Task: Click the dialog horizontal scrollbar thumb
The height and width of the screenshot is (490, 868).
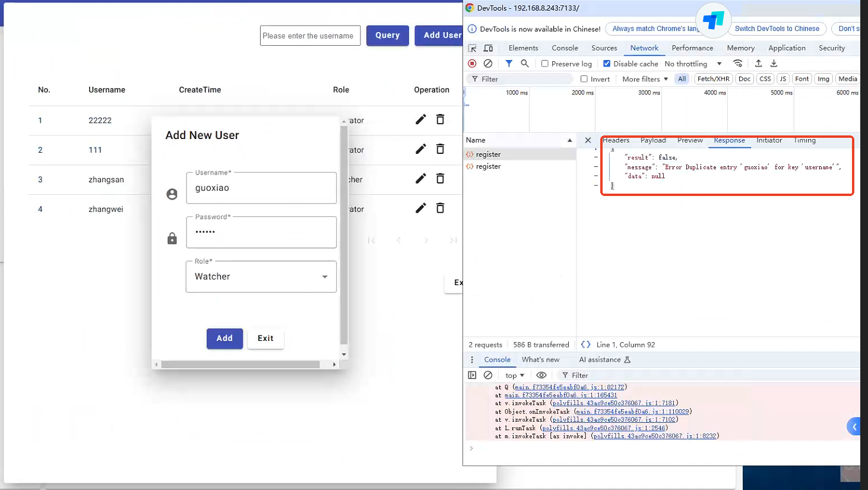Action: (x=240, y=364)
